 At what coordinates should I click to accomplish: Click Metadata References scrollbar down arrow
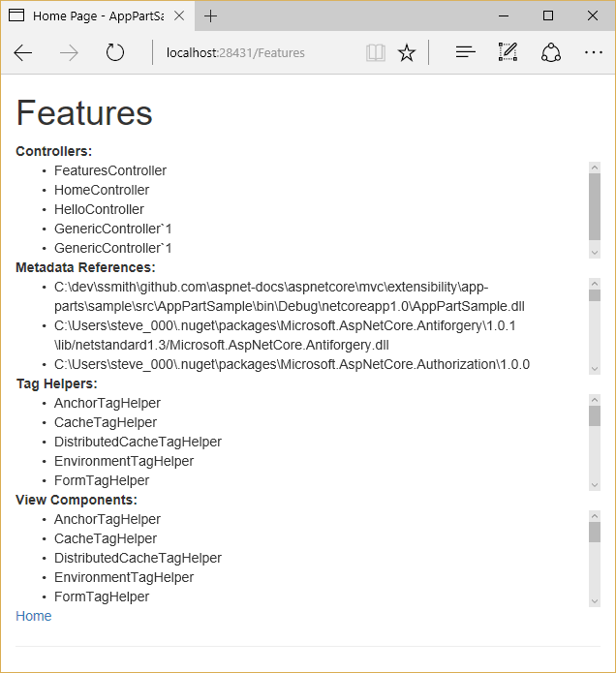[595, 368]
